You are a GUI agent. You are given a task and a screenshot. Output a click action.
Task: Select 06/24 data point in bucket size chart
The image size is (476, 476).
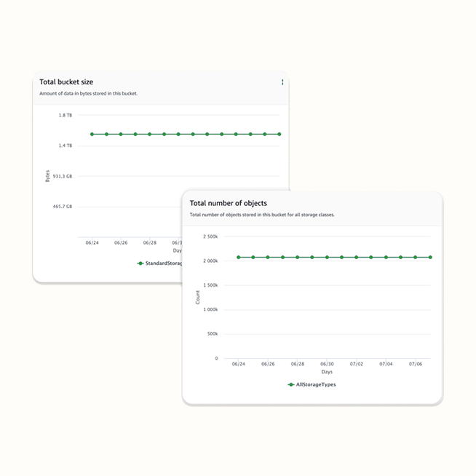(x=92, y=134)
